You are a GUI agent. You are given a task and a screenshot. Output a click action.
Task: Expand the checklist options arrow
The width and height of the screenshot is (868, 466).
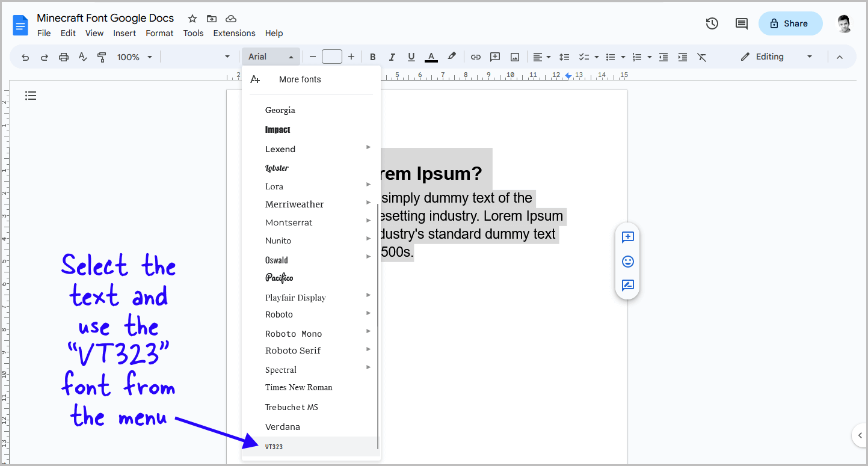(x=597, y=57)
